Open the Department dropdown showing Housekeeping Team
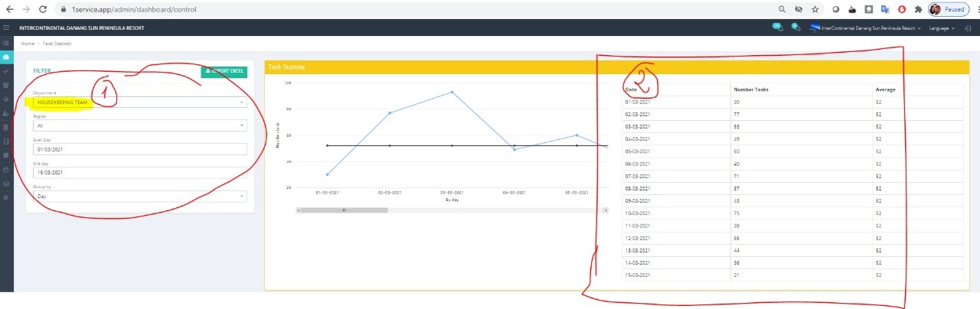Screen dimensions: 980x309 tap(139, 102)
